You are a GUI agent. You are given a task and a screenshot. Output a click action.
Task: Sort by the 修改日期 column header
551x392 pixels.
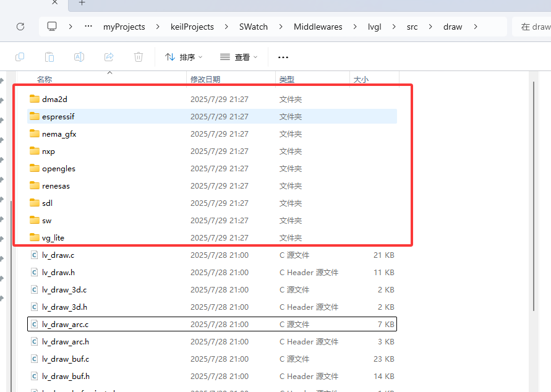pos(205,80)
